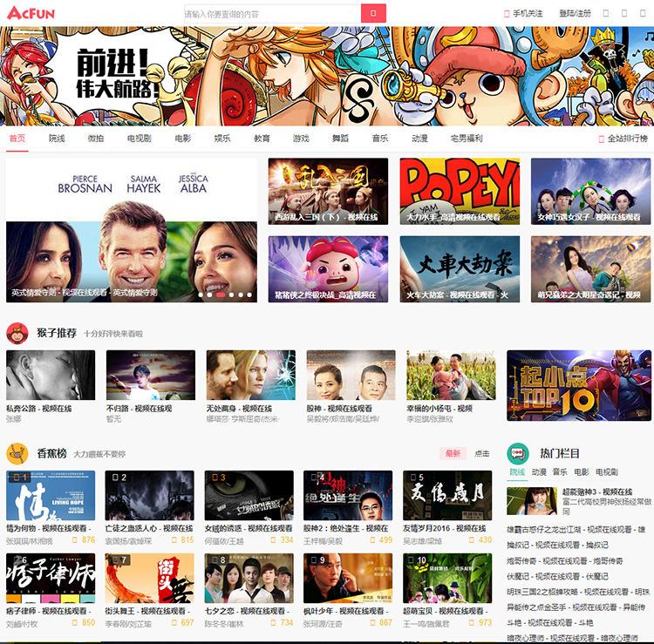This screenshot has height=644, width=654.
Task: Switch to the 游戏 navigation tab
Action: tap(301, 139)
